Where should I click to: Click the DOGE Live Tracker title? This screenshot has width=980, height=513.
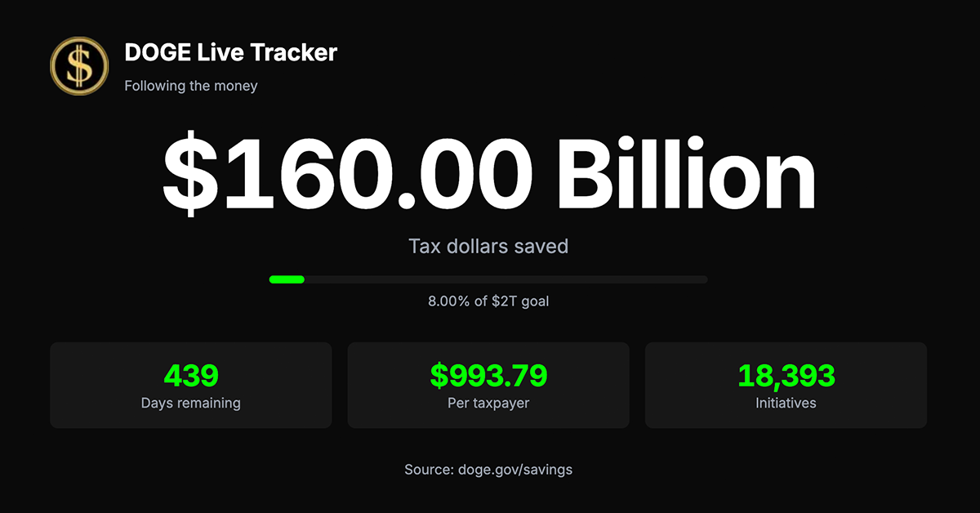click(230, 53)
